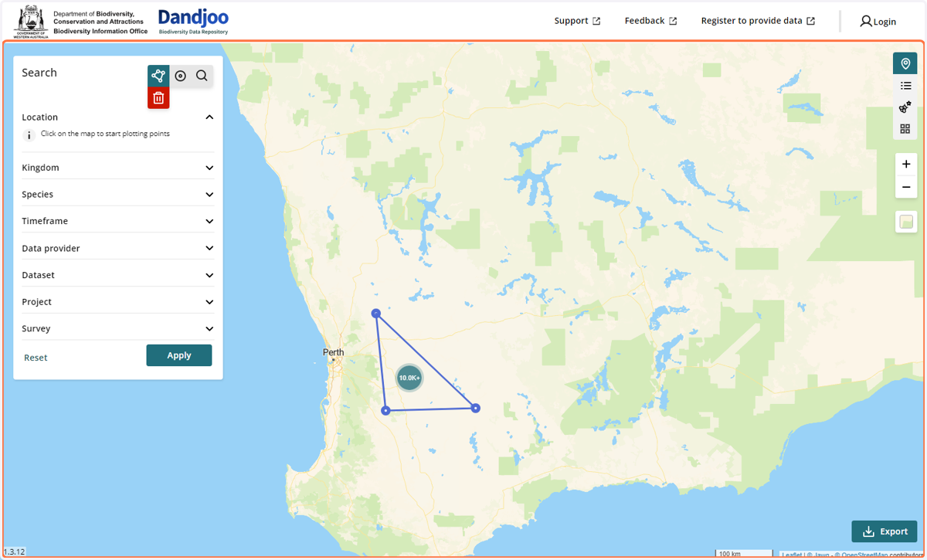Click the top polygon vertex
Screen dimensions: 927x560
tap(375, 313)
